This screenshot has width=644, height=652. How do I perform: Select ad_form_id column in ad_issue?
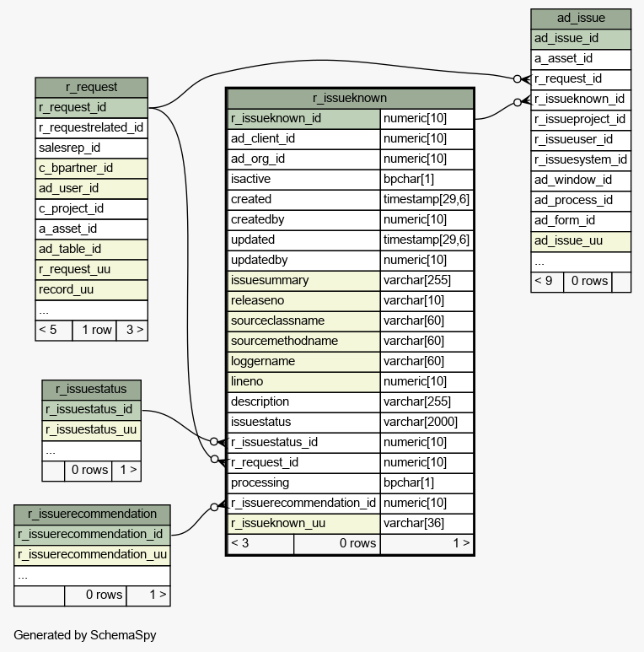click(581, 221)
